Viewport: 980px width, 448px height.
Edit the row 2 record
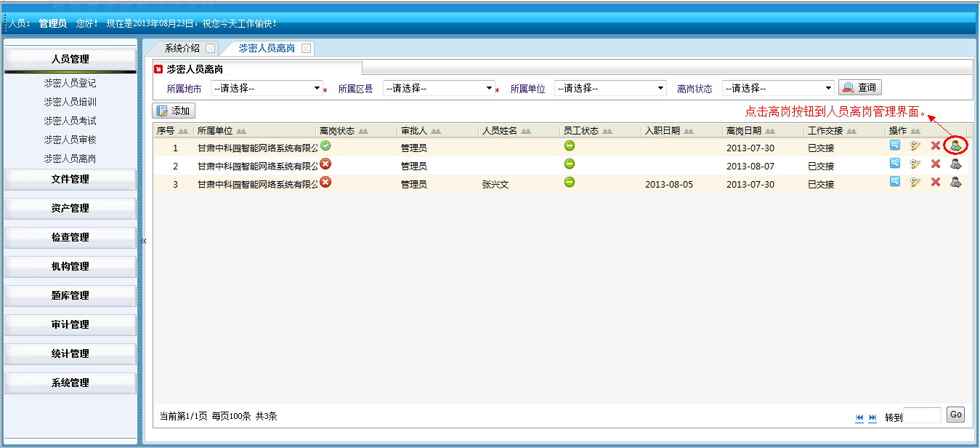pyautogui.click(x=915, y=164)
